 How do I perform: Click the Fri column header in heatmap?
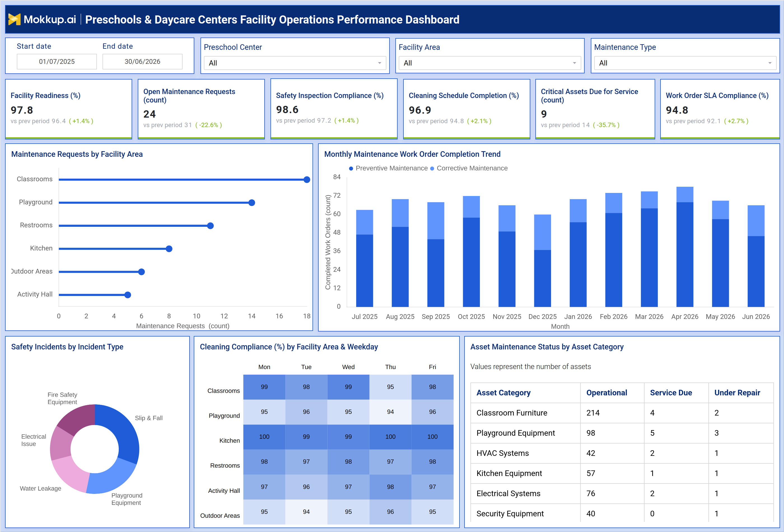[432, 367]
